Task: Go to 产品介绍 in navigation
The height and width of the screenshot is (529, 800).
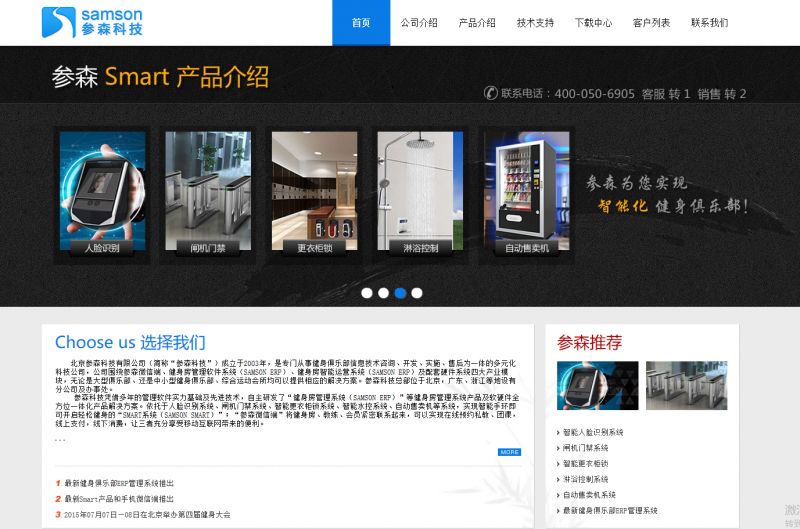Action: click(477, 23)
